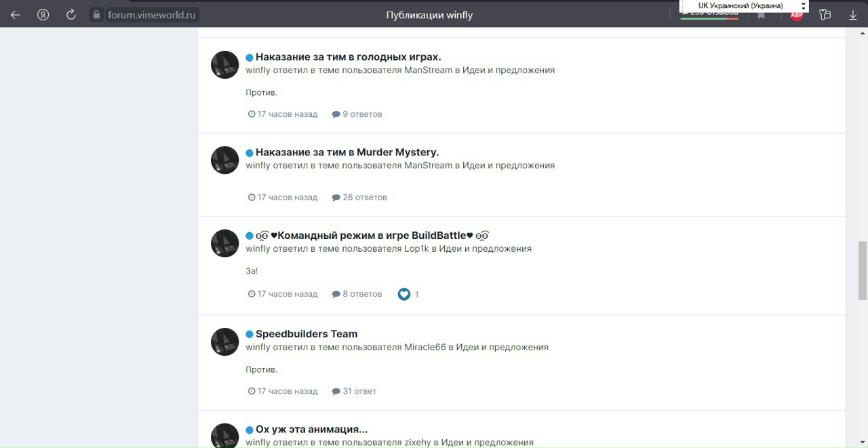The height and width of the screenshot is (448, 868).
Task: Open user Lop1k's profile link
Action: coord(416,248)
